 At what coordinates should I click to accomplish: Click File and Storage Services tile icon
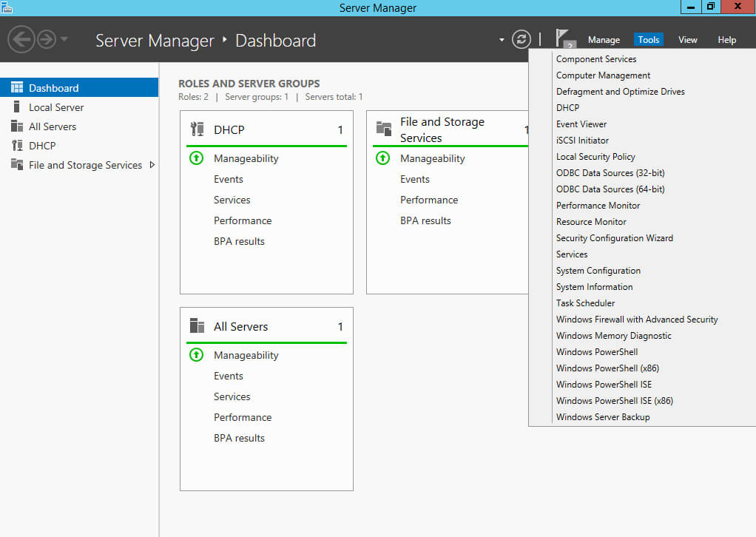click(384, 129)
